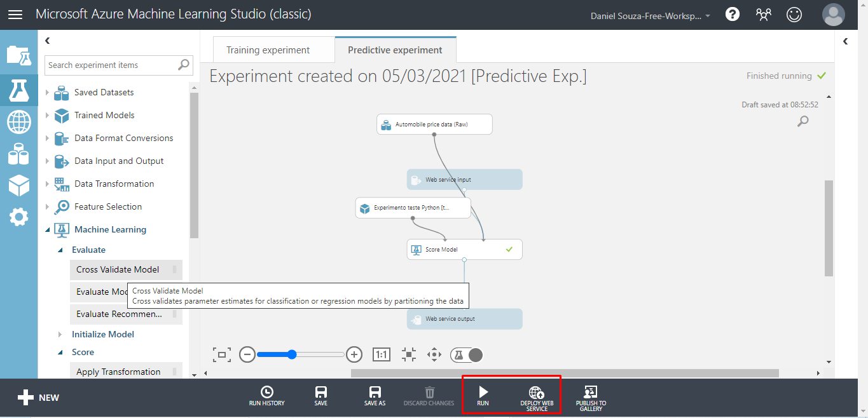Click the NEW plus button
The width and height of the screenshot is (868, 418).
tap(38, 398)
